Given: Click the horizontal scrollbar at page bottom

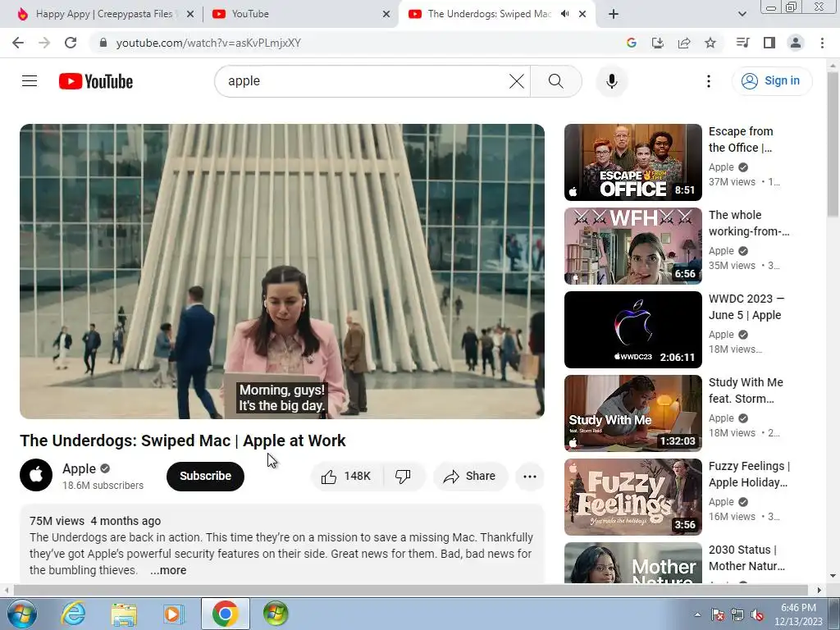Looking at the screenshot, I should pyautogui.click(x=412, y=591).
